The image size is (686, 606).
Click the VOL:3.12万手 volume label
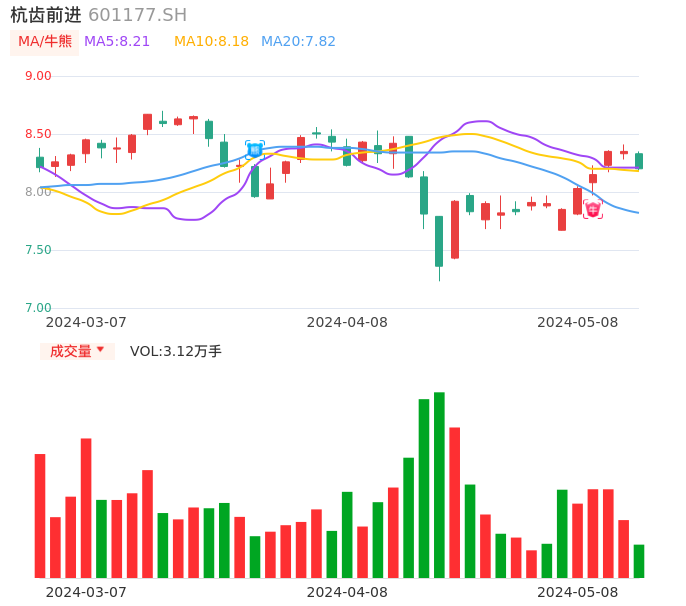pos(176,351)
